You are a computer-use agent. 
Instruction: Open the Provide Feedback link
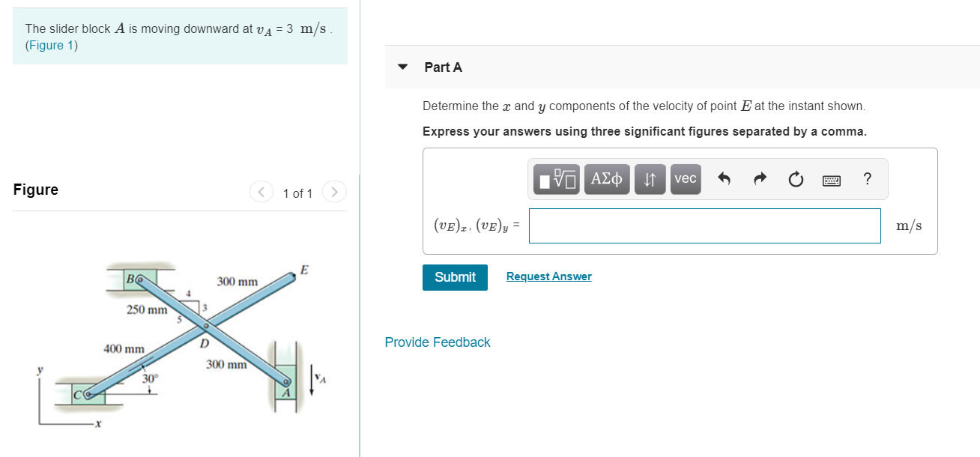pyautogui.click(x=437, y=342)
